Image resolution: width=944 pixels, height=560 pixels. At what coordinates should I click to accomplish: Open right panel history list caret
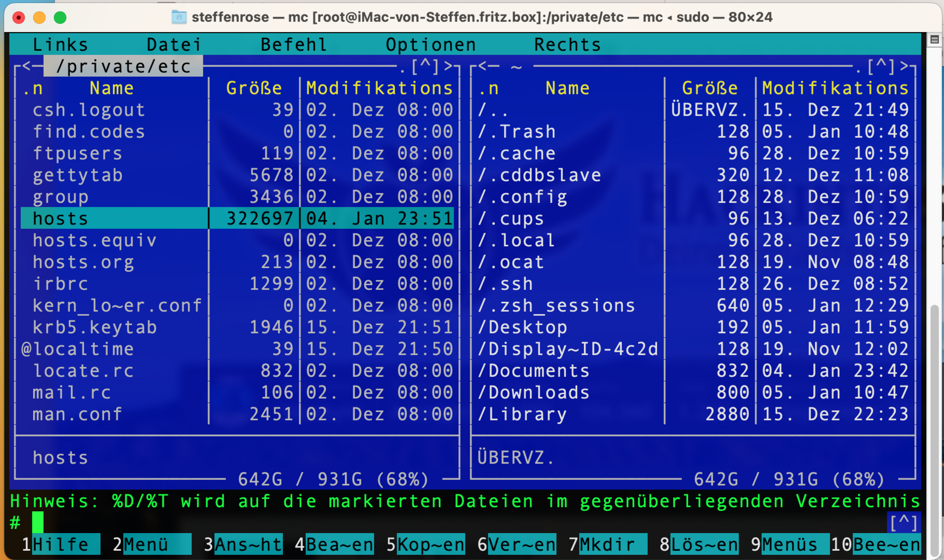tap(881, 66)
